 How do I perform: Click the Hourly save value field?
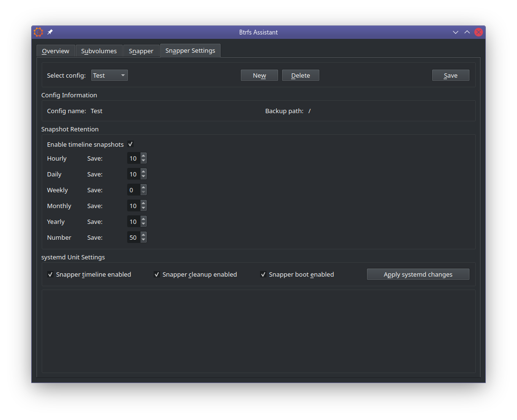pyautogui.click(x=133, y=158)
